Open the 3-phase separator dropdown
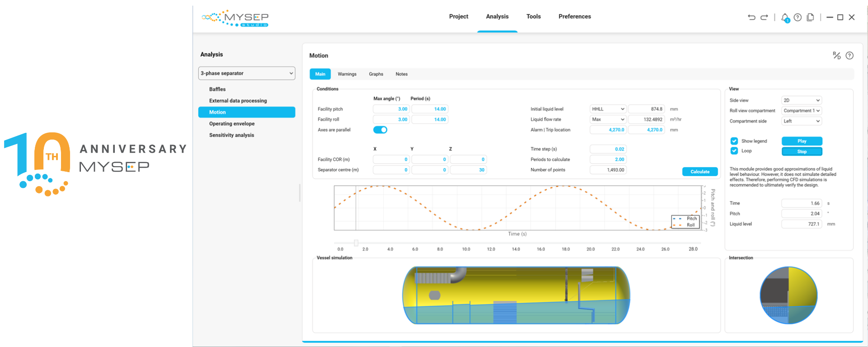 pyautogui.click(x=247, y=73)
